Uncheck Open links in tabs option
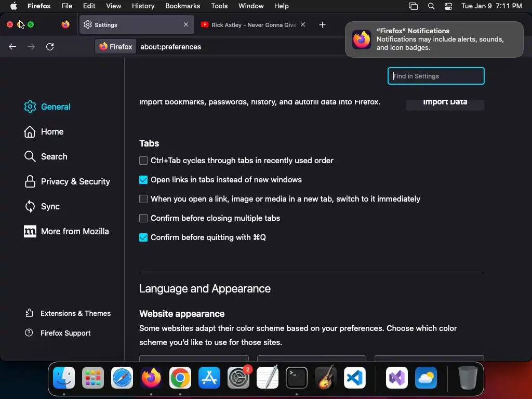 [x=143, y=180]
